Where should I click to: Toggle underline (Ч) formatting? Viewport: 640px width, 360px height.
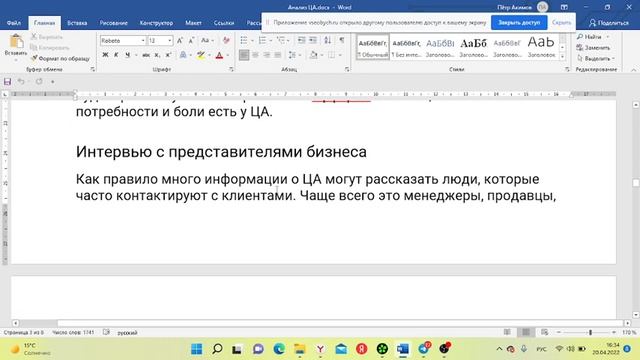pos(127,55)
